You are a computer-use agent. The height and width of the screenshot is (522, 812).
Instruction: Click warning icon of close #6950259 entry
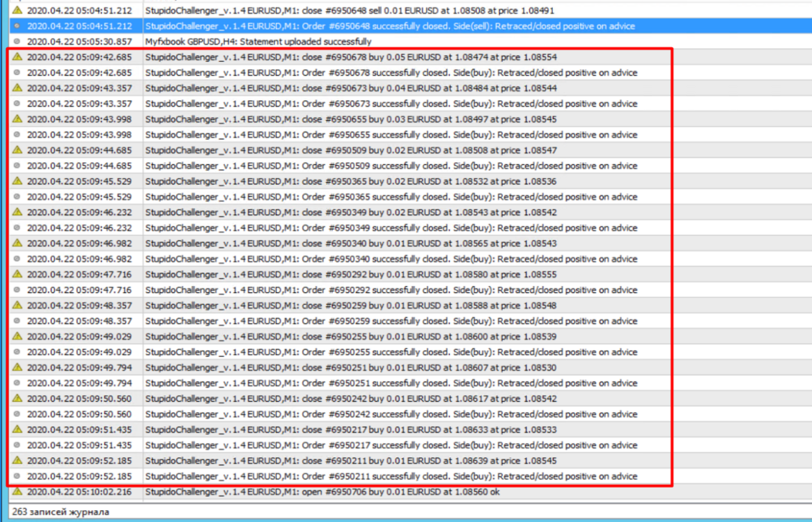pyautogui.click(x=17, y=306)
